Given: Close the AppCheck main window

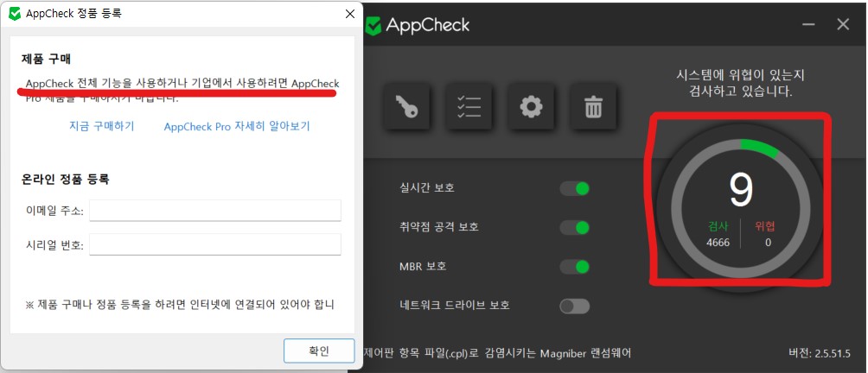Looking at the screenshot, I should pos(843,25).
